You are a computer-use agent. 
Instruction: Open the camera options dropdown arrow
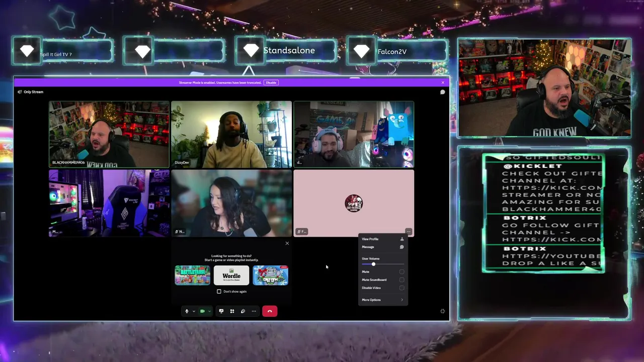pyautogui.click(x=209, y=311)
